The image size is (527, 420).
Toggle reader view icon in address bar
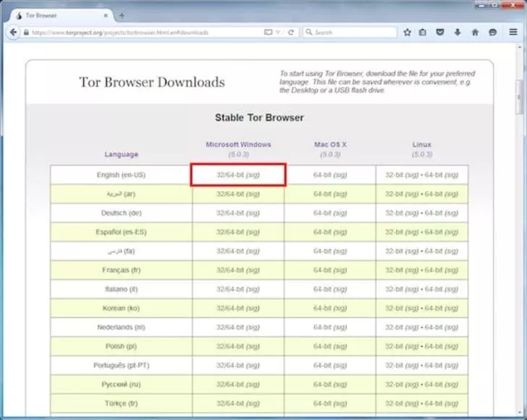click(x=269, y=33)
